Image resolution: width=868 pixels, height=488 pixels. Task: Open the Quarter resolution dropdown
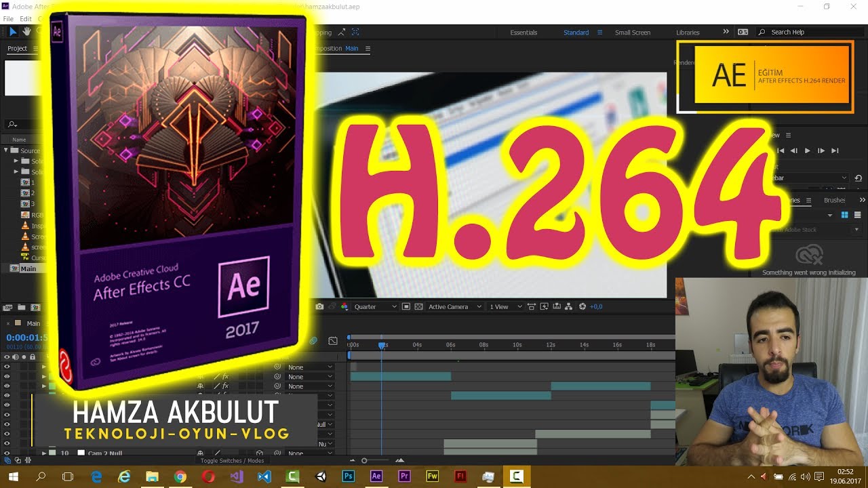(x=375, y=306)
